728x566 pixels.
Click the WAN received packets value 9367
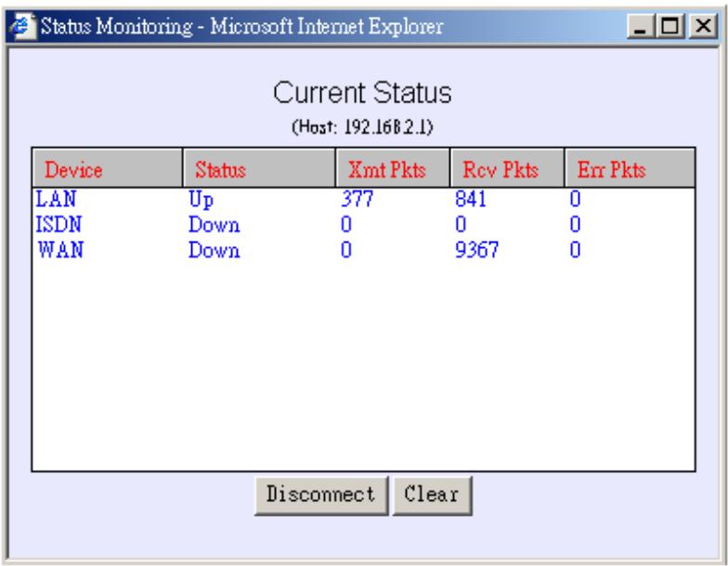477,250
